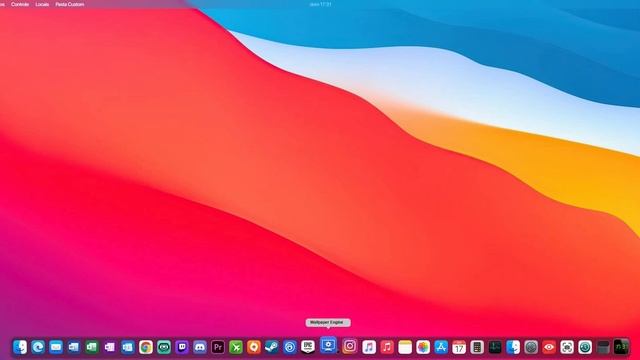Screen dimensions: 640x360
Task: Launch Photos from the dock
Action: click(x=423, y=347)
